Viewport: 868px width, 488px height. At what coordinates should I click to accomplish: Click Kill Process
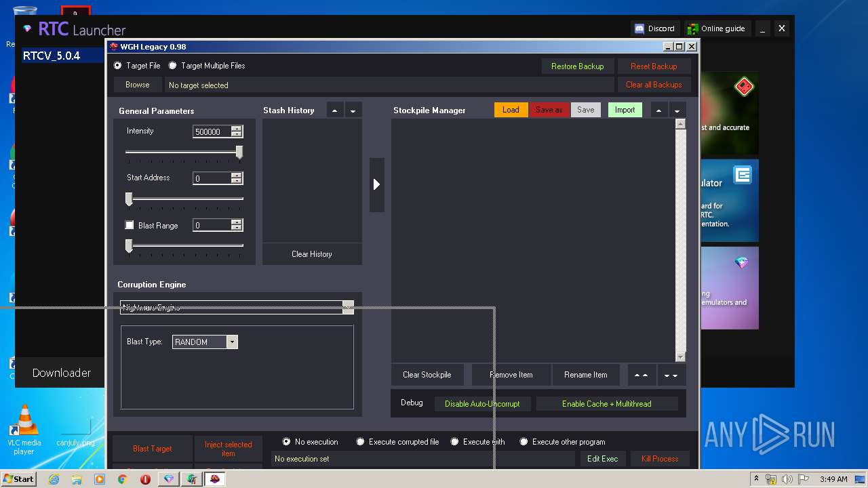coord(660,459)
